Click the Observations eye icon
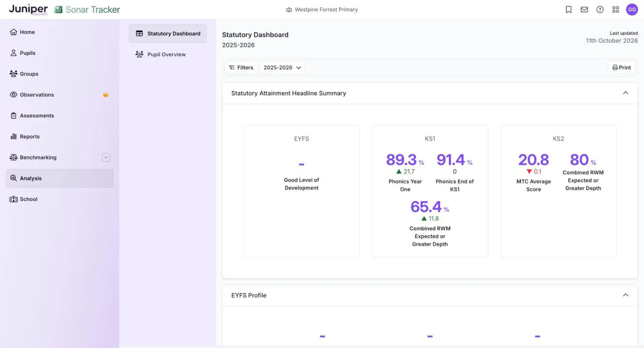Viewport: 644px width, 348px height. coord(13,95)
